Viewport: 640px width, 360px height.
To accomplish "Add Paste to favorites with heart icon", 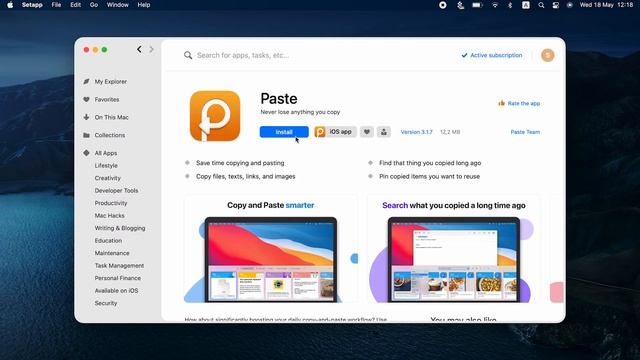I will pos(367,132).
